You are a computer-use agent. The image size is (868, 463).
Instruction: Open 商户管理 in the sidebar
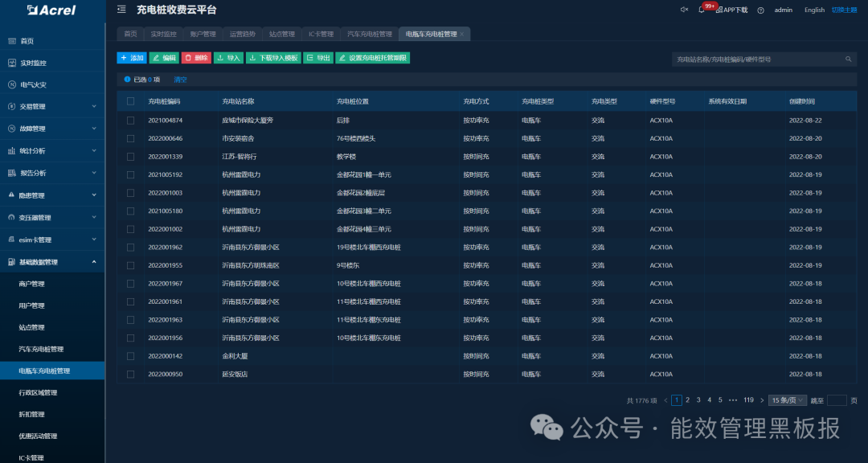point(31,284)
